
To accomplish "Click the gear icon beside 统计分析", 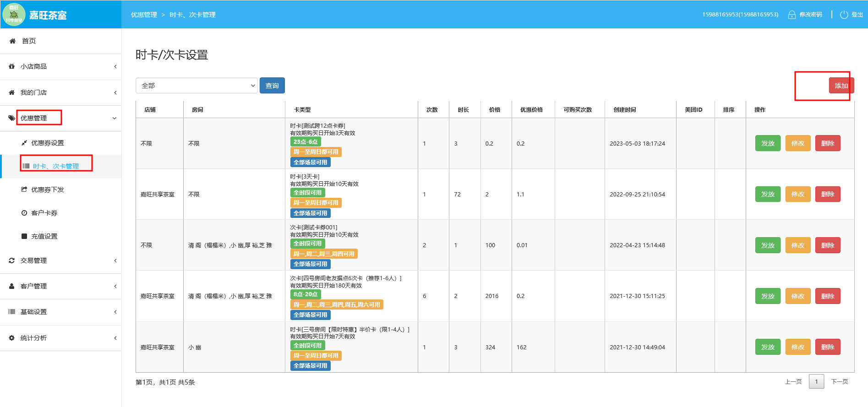I will [12, 338].
